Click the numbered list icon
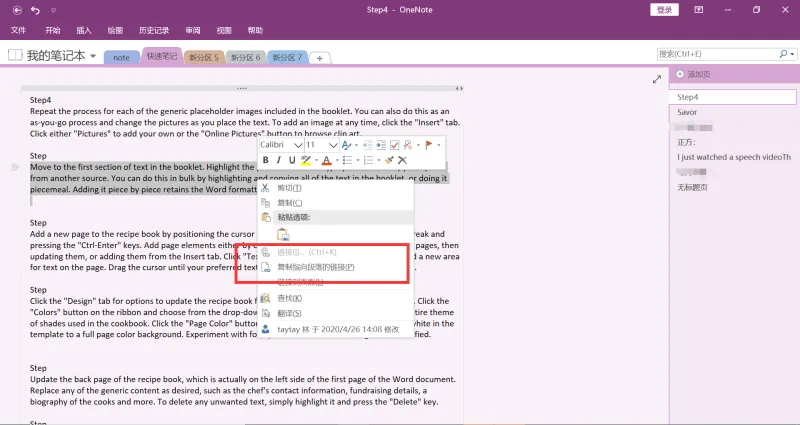The height and width of the screenshot is (425, 800). click(368, 160)
